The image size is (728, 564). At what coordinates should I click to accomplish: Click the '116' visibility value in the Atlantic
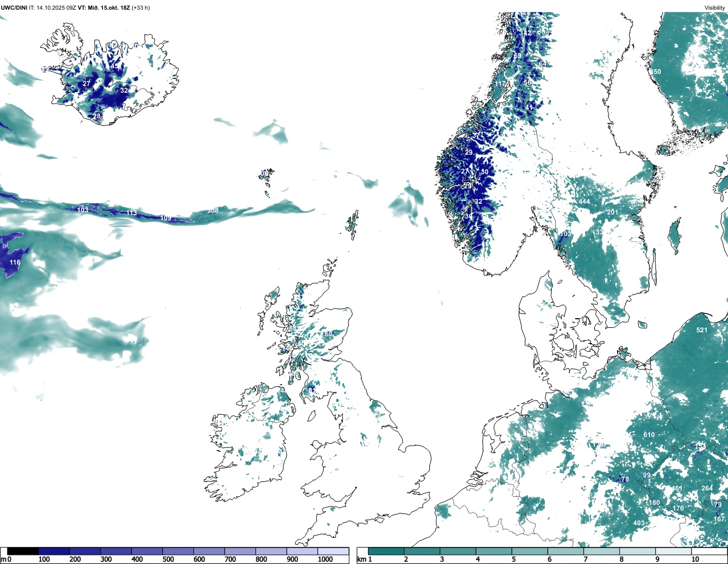point(15,262)
